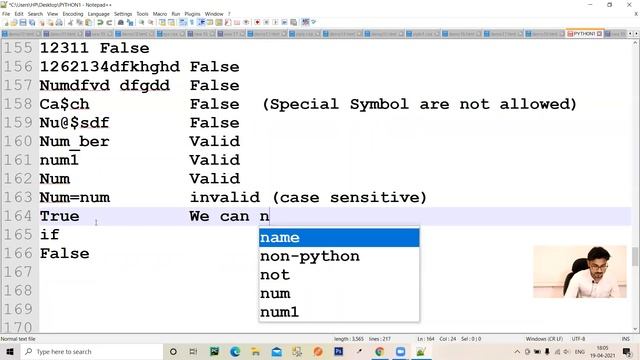
Task: Open the Search menu
Action: pos(35,14)
